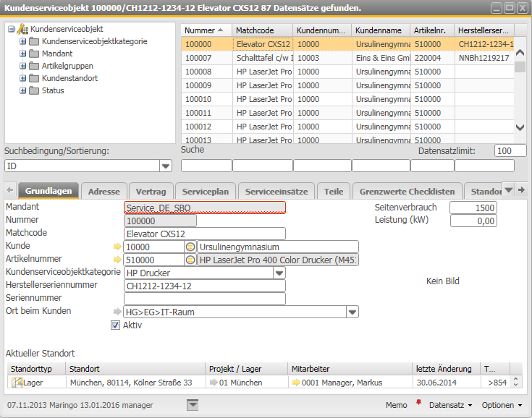Expand the Artikelgruppen tree node
532x418 pixels.
click(22, 66)
